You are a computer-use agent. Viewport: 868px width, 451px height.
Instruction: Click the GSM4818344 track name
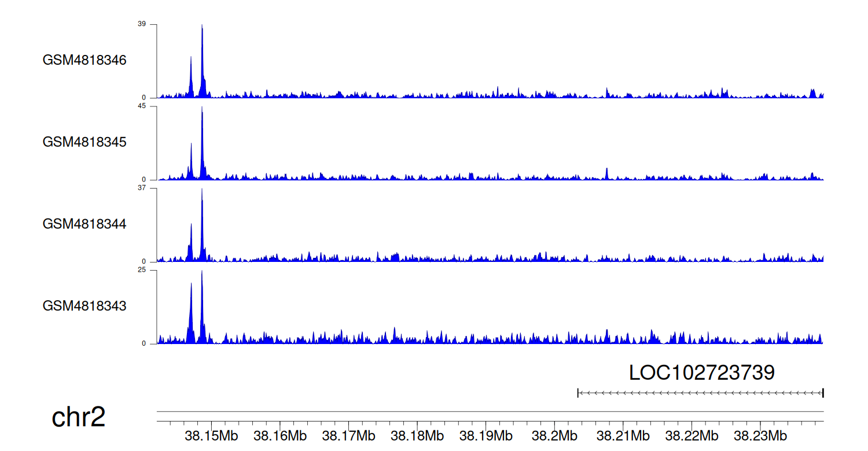(84, 224)
